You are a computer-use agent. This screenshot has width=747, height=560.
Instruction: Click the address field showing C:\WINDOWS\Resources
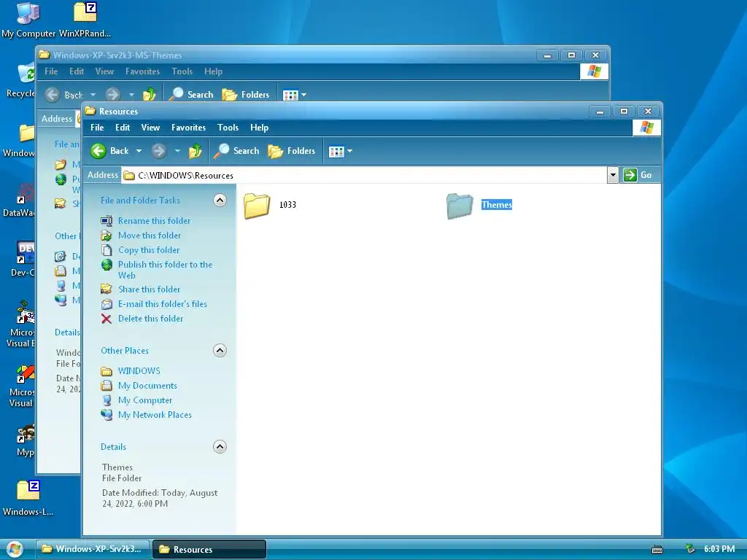pos(365,175)
